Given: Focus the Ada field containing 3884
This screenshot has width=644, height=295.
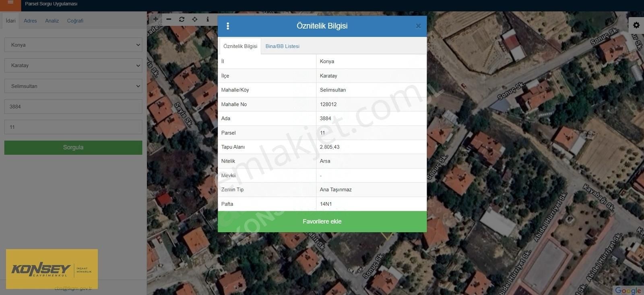Looking at the screenshot, I should tap(73, 107).
